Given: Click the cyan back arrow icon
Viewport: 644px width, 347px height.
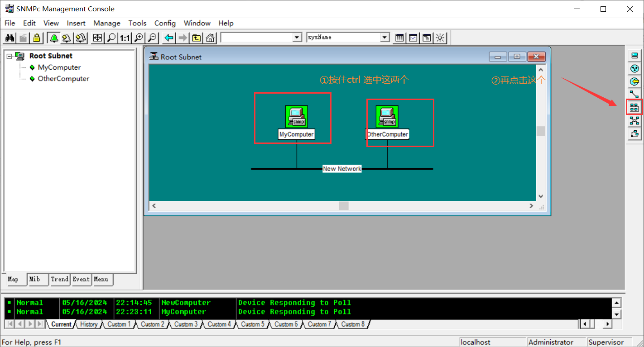Looking at the screenshot, I should tap(169, 38).
